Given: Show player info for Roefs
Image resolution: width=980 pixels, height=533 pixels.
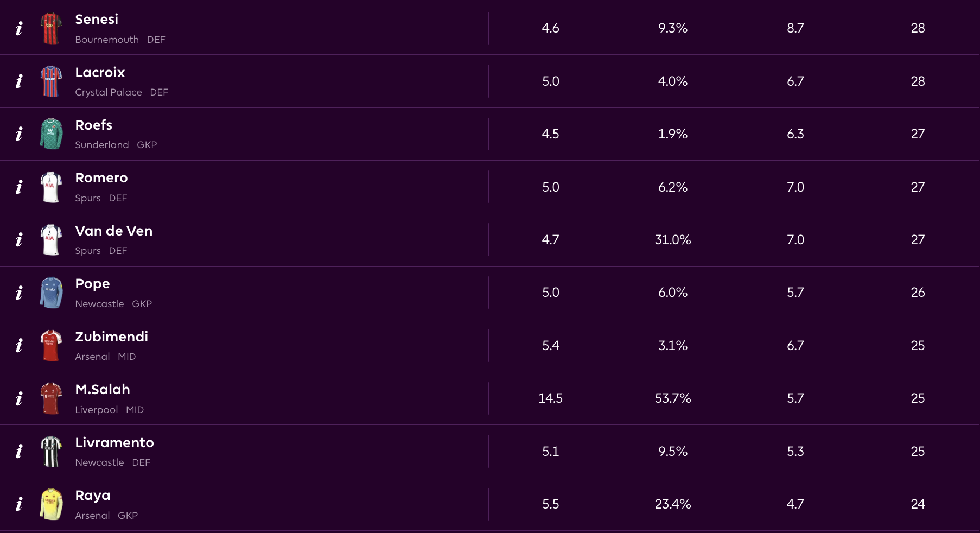Looking at the screenshot, I should [x=19, y=134].
